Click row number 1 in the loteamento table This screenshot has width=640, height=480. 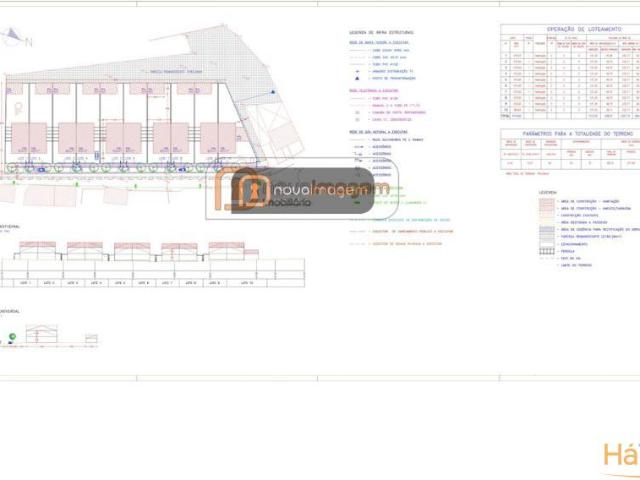click(506, 56)
